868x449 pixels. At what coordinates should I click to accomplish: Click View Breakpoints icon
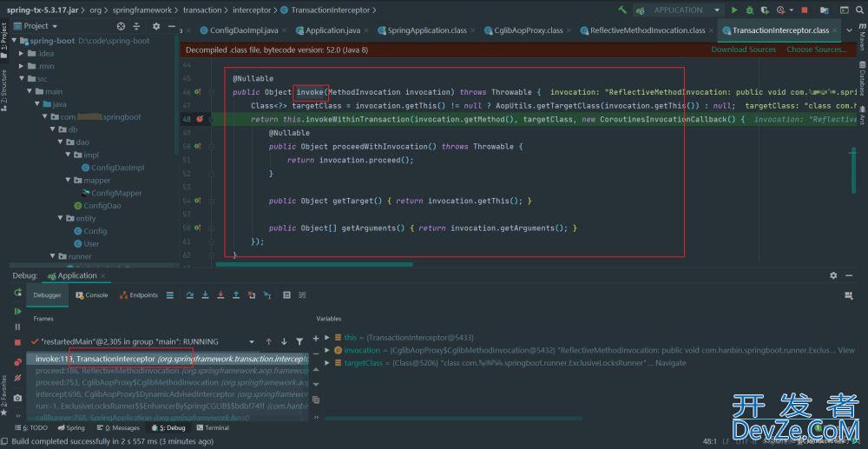17,362
